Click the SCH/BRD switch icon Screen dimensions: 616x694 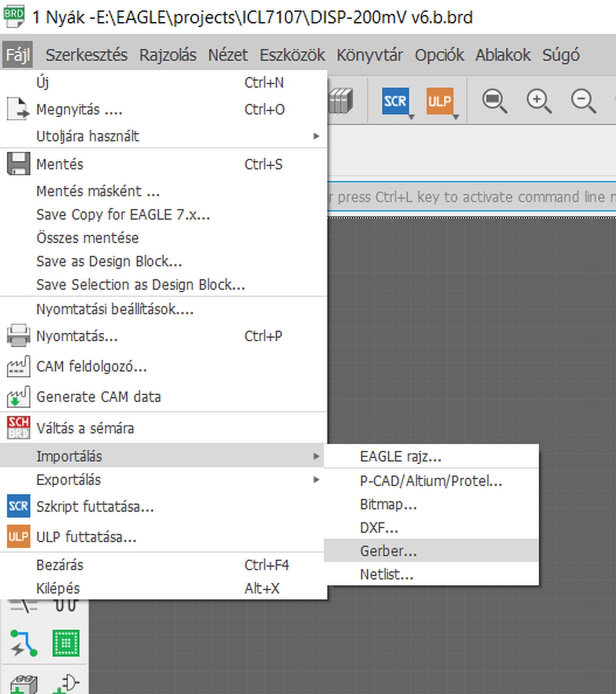click(x=19, y=428)
